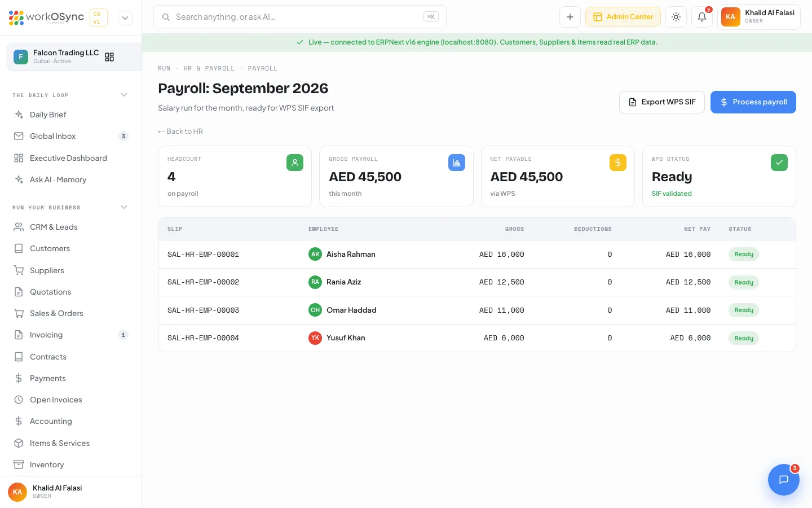Click the Quotations document icon

(19, 292)
